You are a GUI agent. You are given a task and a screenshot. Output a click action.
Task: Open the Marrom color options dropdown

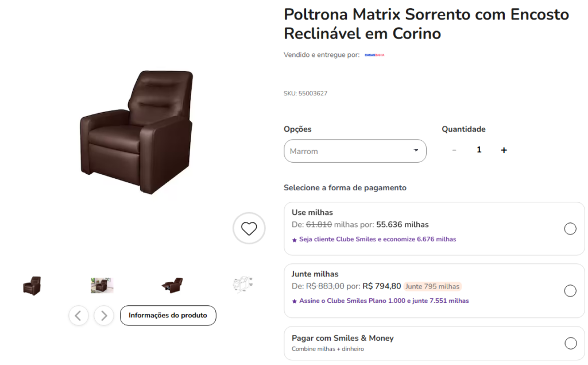point(355,151)
